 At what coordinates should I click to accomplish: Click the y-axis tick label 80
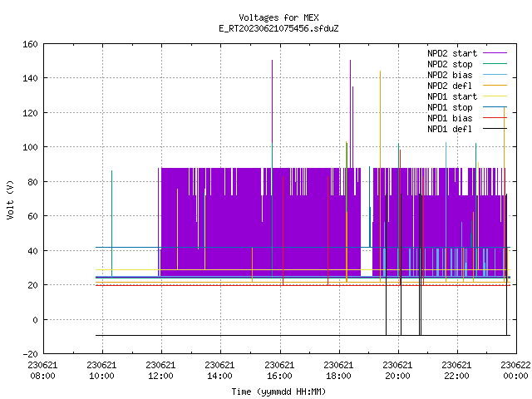[x=32, y=182]
